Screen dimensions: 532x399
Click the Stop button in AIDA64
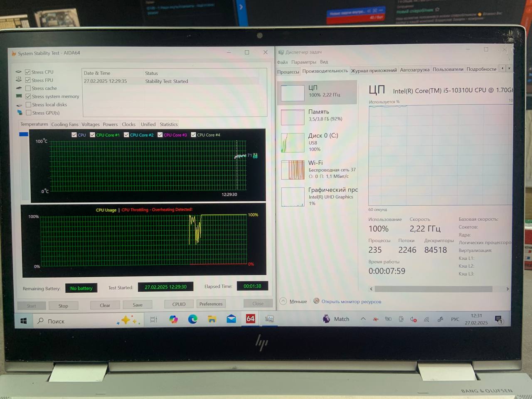point(63,305)
